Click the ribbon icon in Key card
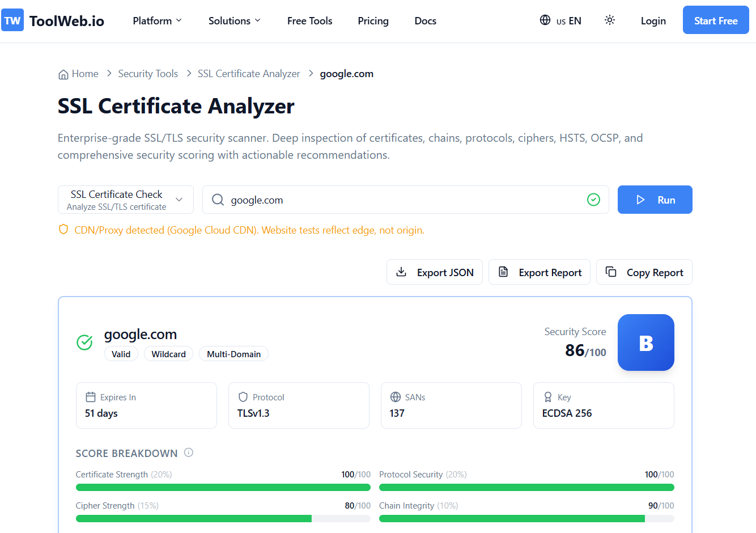756x533 pixels. pyautogui.click(x=548, y=397)
